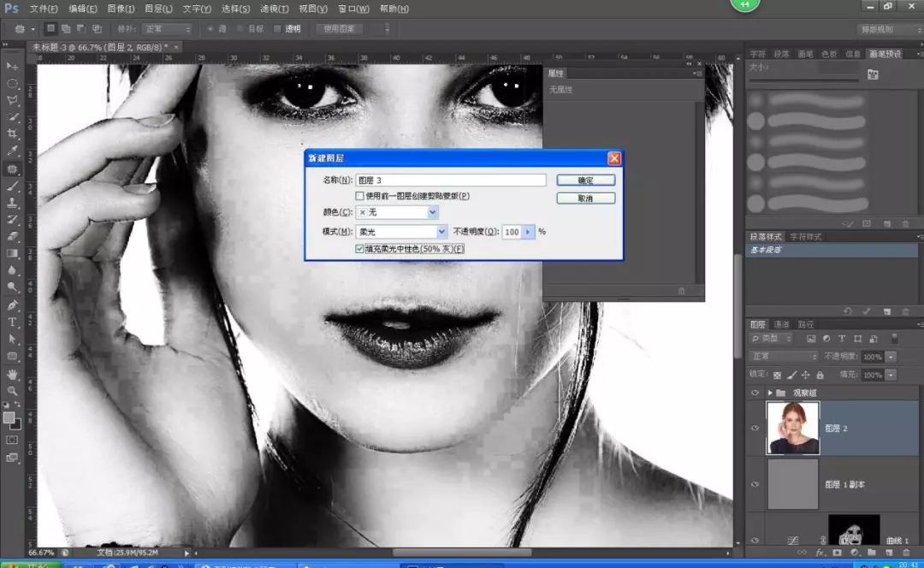Select the Move tool in toolbar

[12, 67]
